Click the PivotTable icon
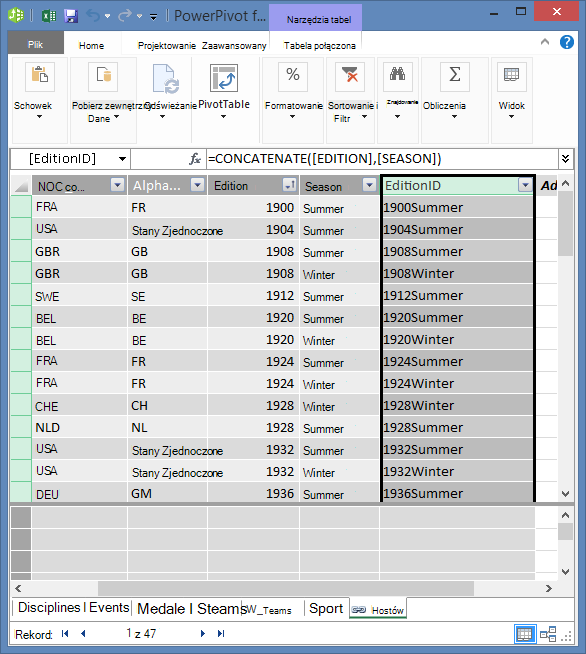Viewport: 586px width, 654px height. coord(224,78)
